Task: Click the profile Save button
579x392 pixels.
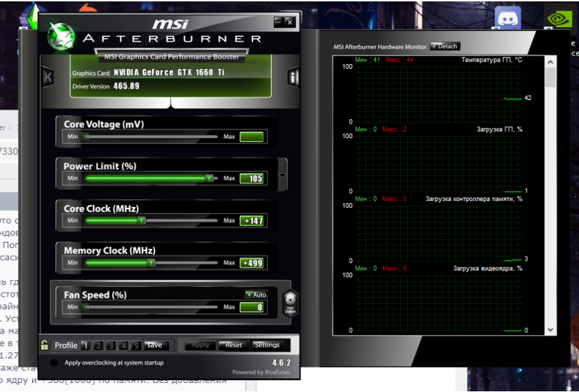Action: click(156, 345)
